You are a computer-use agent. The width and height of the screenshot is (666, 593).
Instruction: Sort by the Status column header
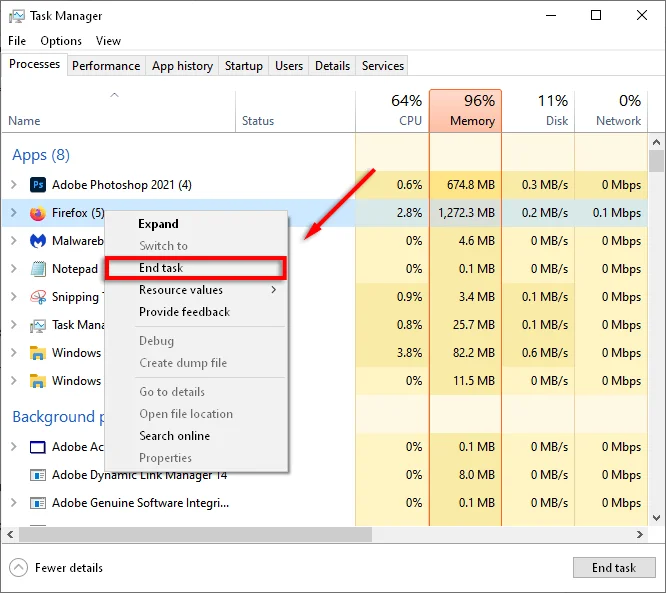click(x=296, y=110)
